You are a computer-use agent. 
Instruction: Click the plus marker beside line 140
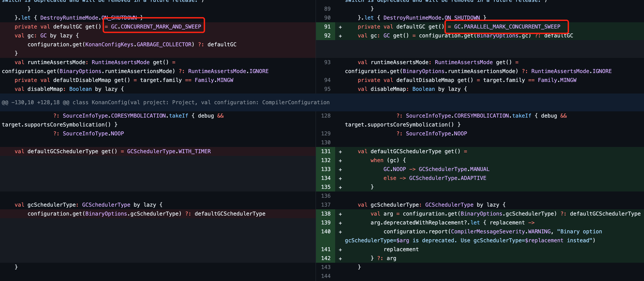point(340,231)
